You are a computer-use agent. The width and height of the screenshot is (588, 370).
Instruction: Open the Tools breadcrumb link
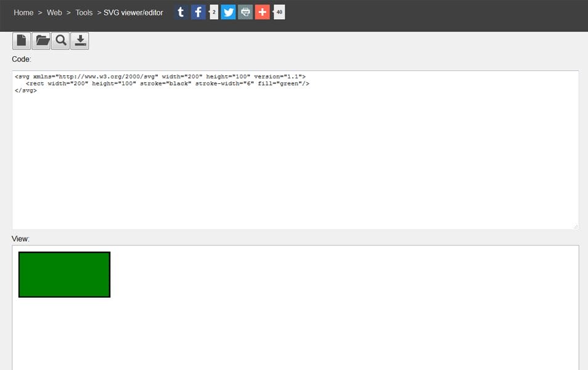84,13
